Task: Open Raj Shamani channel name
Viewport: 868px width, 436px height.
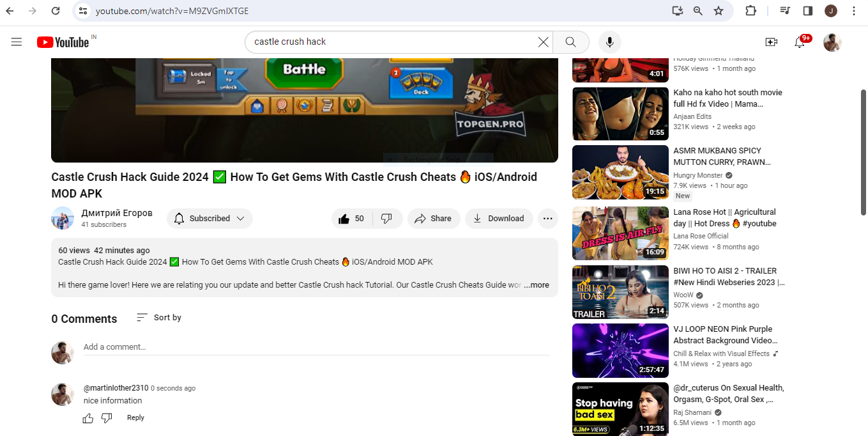Action: click(x=693, y=412)
